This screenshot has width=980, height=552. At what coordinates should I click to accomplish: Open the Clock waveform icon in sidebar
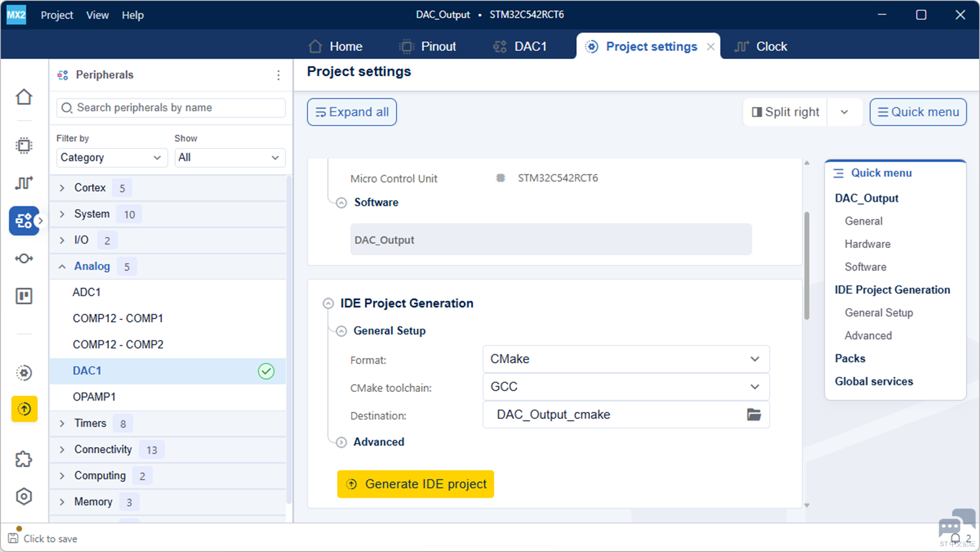point(24,183)
